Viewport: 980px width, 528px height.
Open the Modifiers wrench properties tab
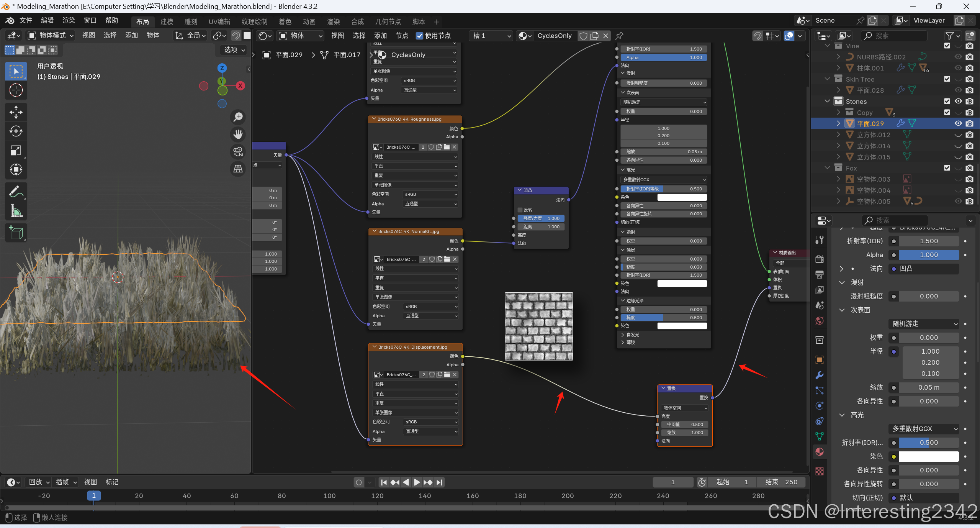click(x=820, y=375)
